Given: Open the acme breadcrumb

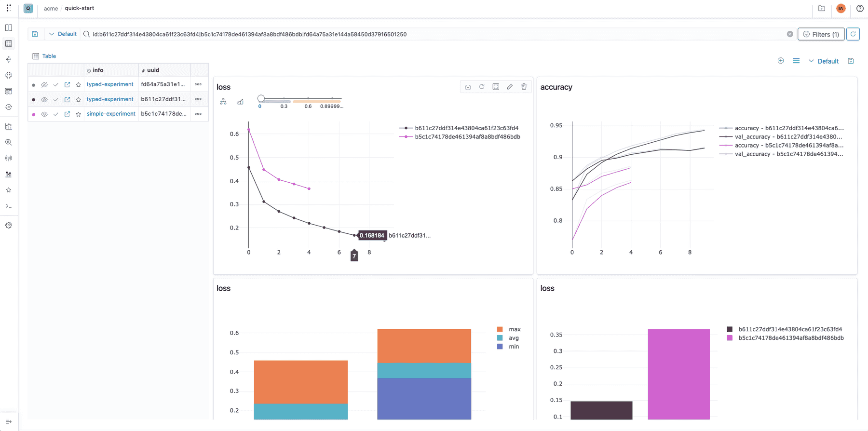Looking at the screenshot, I should pyautogui.click(x=51, y=8).
